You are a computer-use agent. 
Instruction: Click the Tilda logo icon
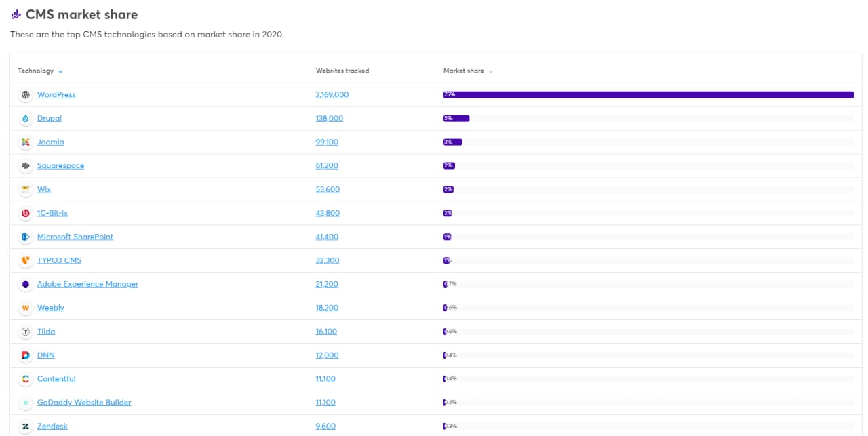pos(26,332)
